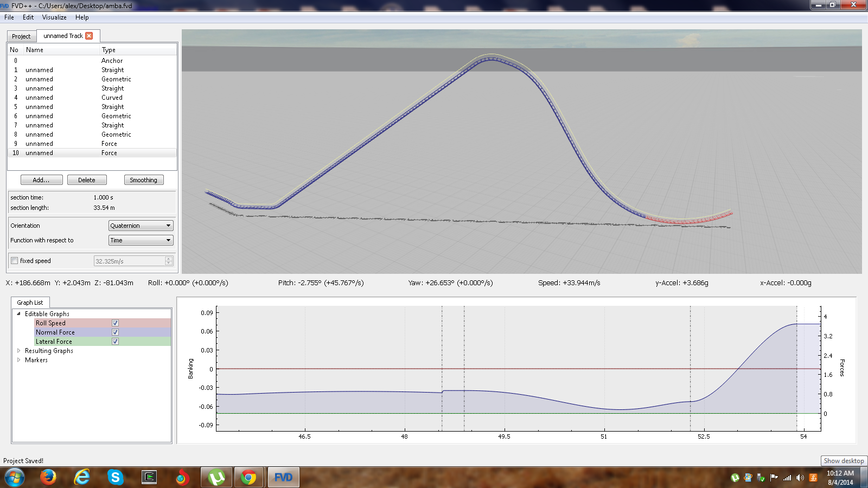
Task: Toggle the Normal Force graph checkbox
Action: pos(115,332)
